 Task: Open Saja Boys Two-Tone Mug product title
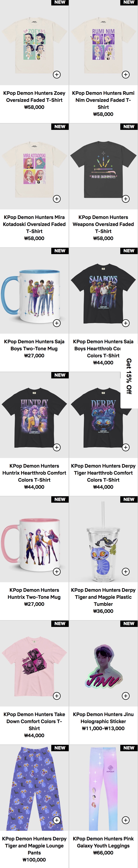click(34, 345)
